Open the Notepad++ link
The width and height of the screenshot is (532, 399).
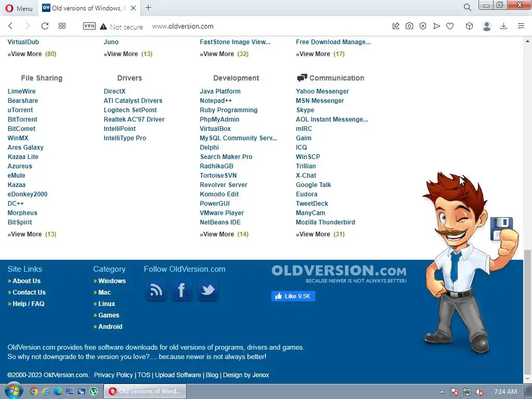(216, 101)
